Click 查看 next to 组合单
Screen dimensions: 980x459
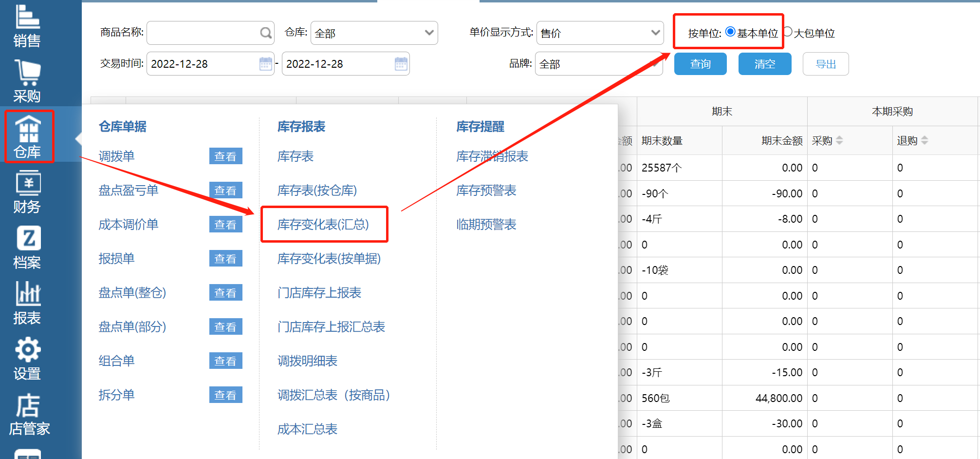point(226,361)
